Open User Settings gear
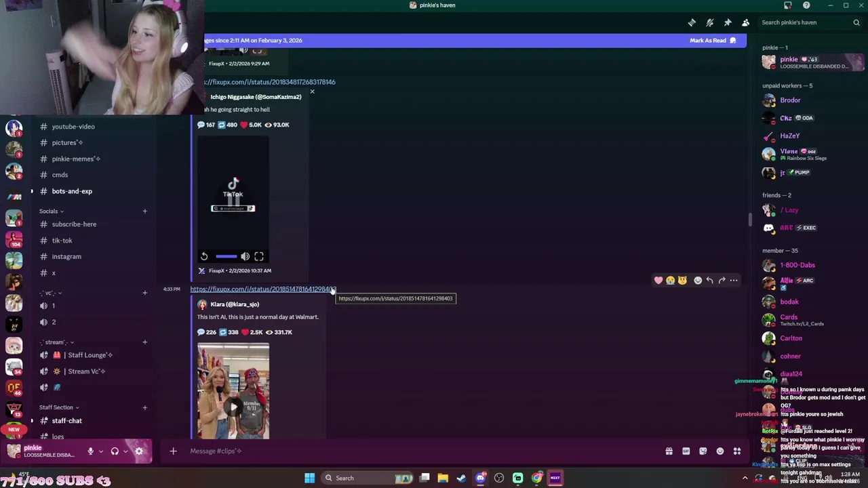 tap(139, 451)
